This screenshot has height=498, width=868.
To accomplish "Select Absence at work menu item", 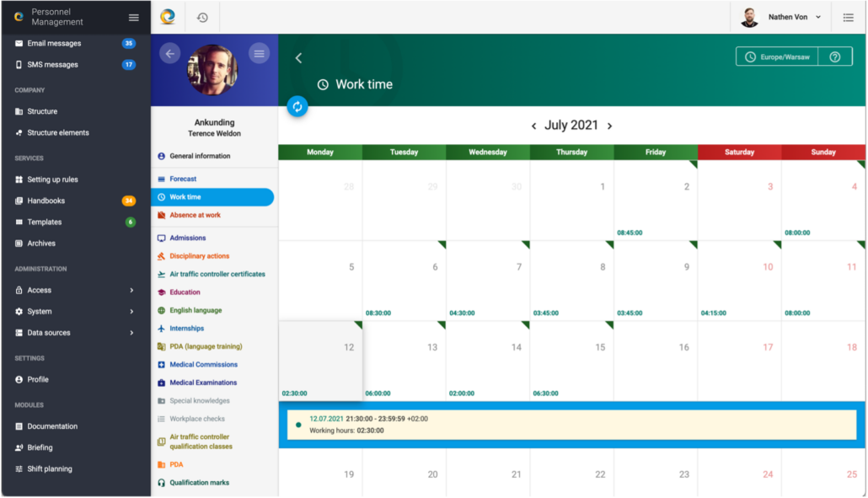I will [195, 215].
